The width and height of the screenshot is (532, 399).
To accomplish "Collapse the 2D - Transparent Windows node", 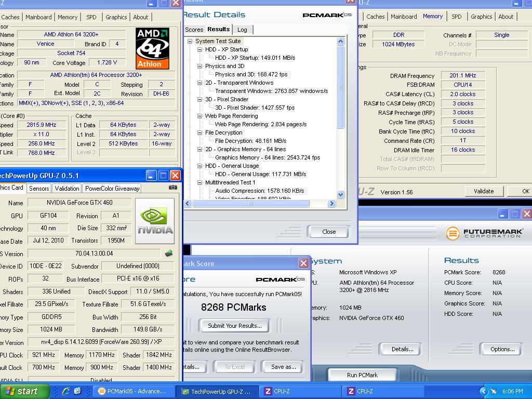I will pos(200,83).
